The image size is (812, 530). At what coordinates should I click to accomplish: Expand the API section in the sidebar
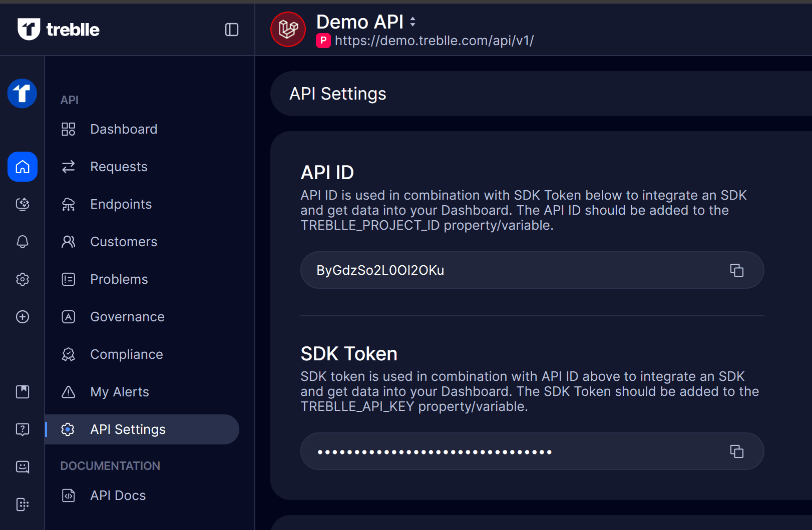coord(69,100)
